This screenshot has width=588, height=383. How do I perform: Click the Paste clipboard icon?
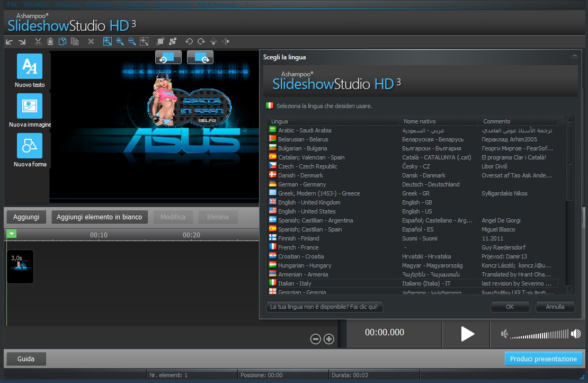pyautogui.click(x=50, y=42)
